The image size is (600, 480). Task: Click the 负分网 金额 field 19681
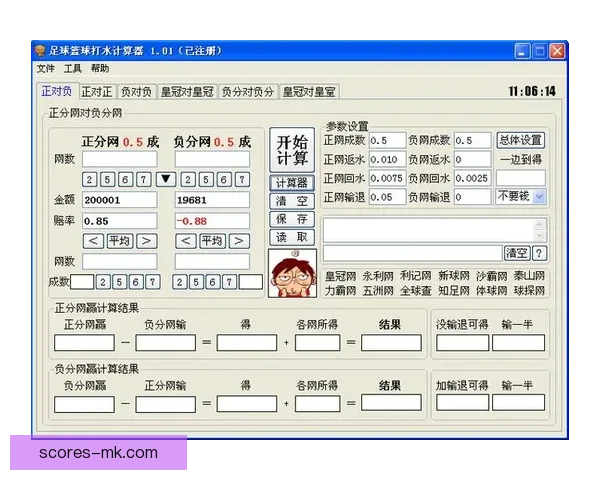[212, 200]
